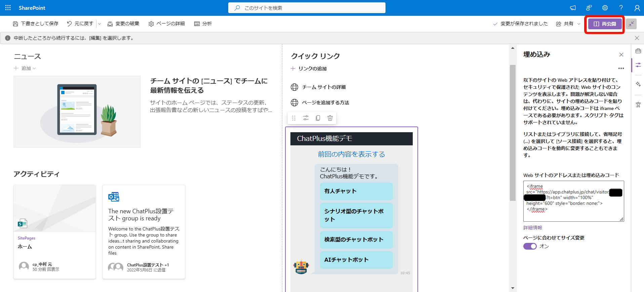Screen dimensions: 644x292
Task: Open the ホーム activity card
Action: point(55,232)
